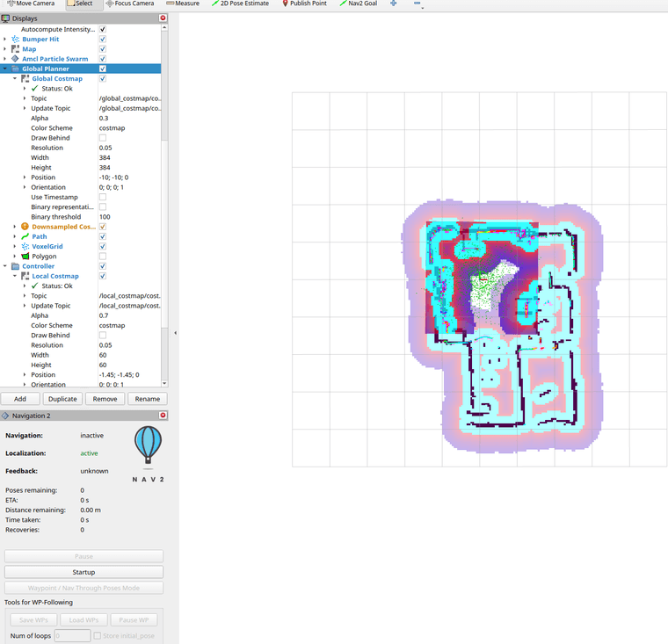Click the Num of loops input field
The width and height of the screenshot is (668, 644).
72,635
